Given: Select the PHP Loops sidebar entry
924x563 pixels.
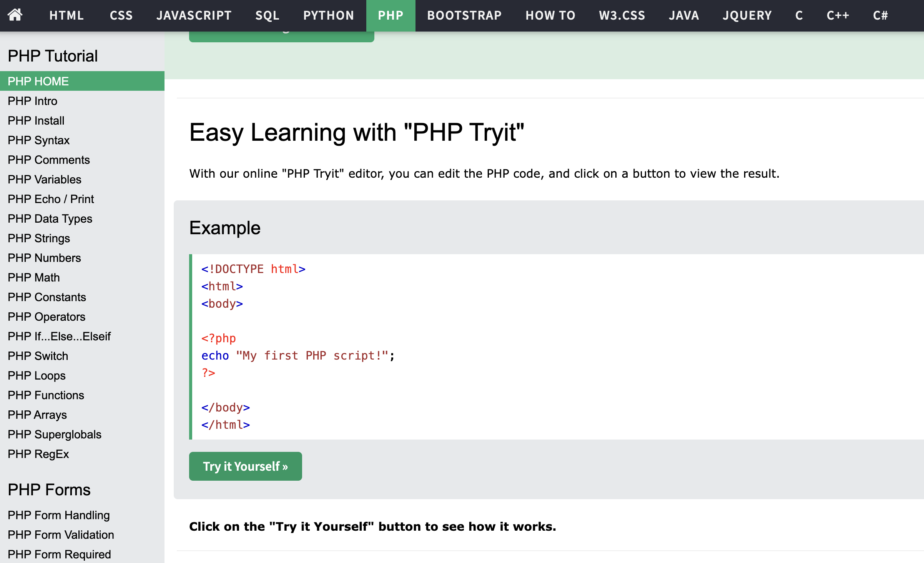Looking at the screenshot, I should click(37, 375).
